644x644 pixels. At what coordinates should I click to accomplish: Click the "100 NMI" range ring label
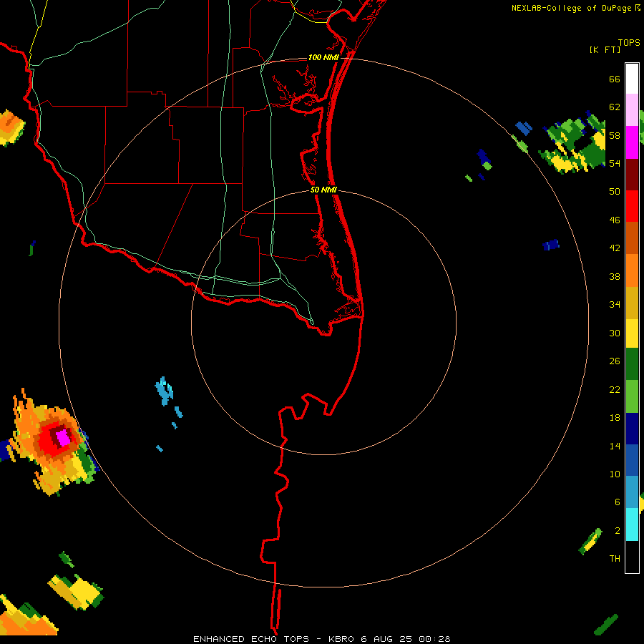coord(323,57)
